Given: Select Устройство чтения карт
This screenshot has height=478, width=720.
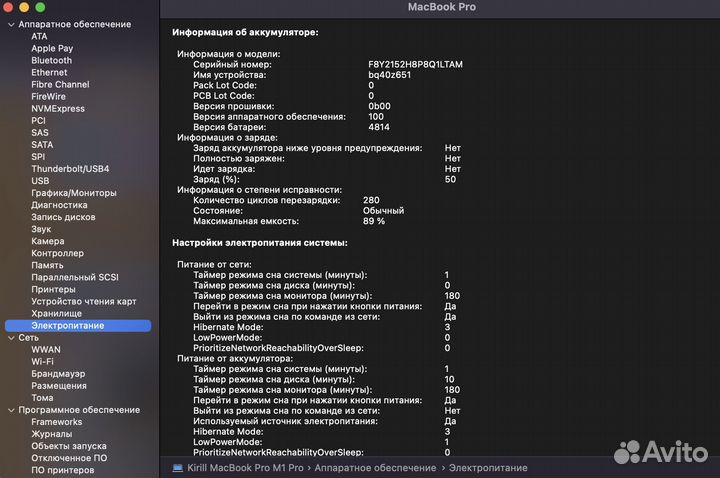Looking at the screenshot, I should pyautogui.click(x=84, y=301).
